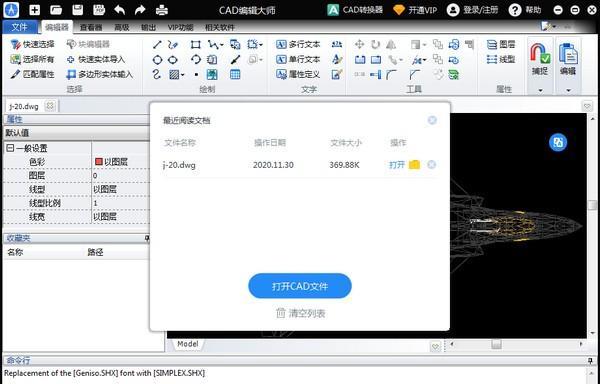
Task: Close the j-20.dwg document tab
Action: 50,106
